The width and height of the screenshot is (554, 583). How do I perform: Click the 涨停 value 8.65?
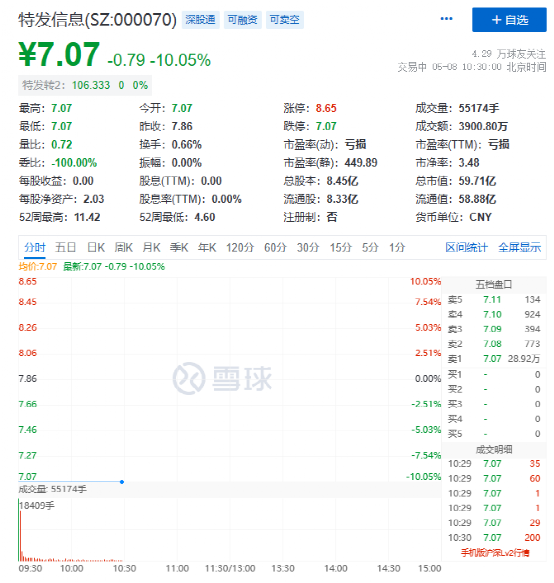coord(326,108)
